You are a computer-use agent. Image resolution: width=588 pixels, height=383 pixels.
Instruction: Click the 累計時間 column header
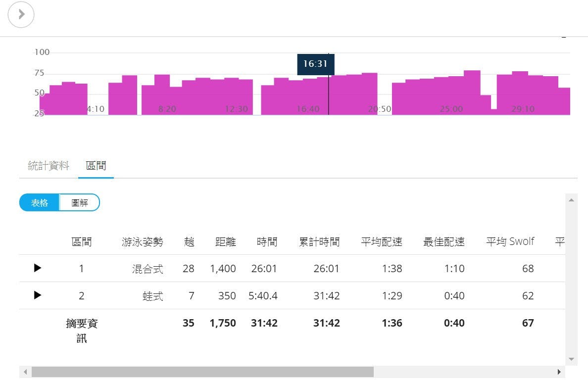coord(319,242)
